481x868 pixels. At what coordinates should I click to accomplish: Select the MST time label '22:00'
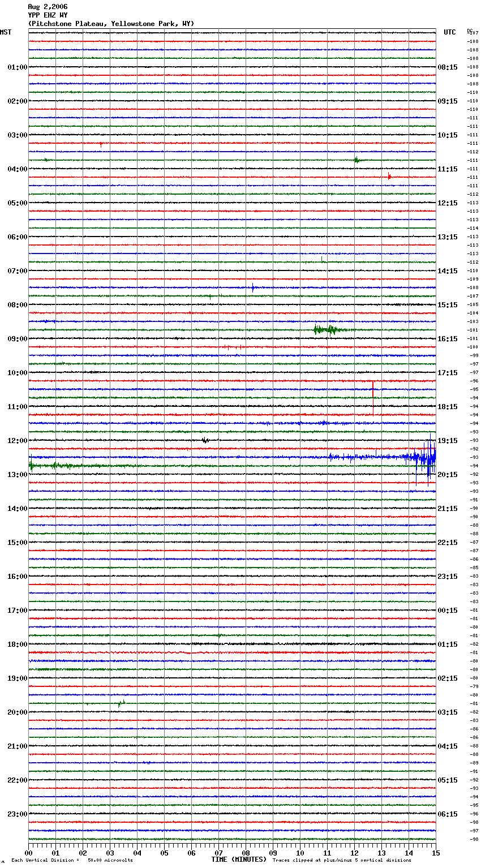point(18,780)
